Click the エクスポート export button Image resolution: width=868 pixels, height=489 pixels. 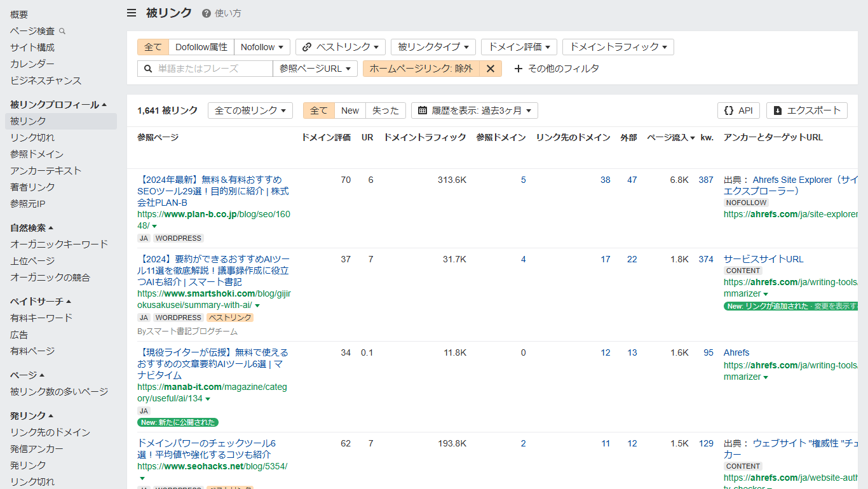(806, 111)
